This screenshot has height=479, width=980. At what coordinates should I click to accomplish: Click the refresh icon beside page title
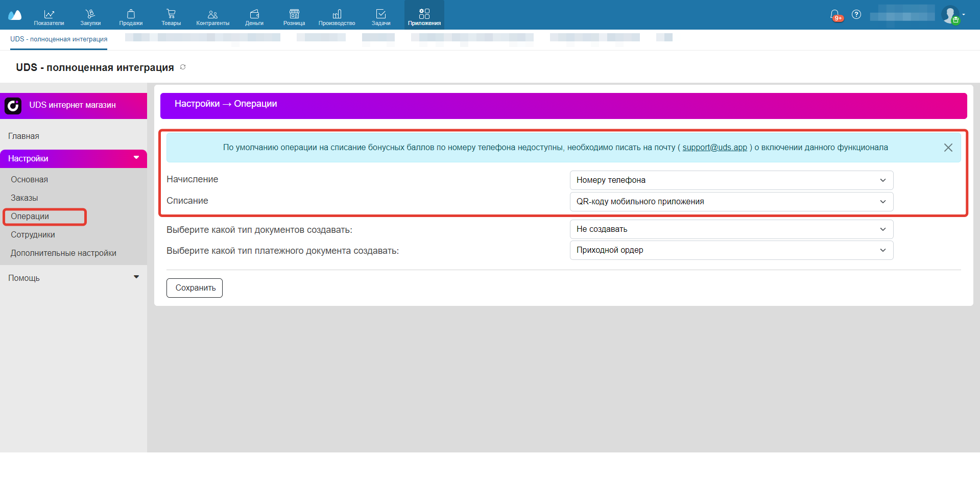pyautogui.click(x=183, y=67)
